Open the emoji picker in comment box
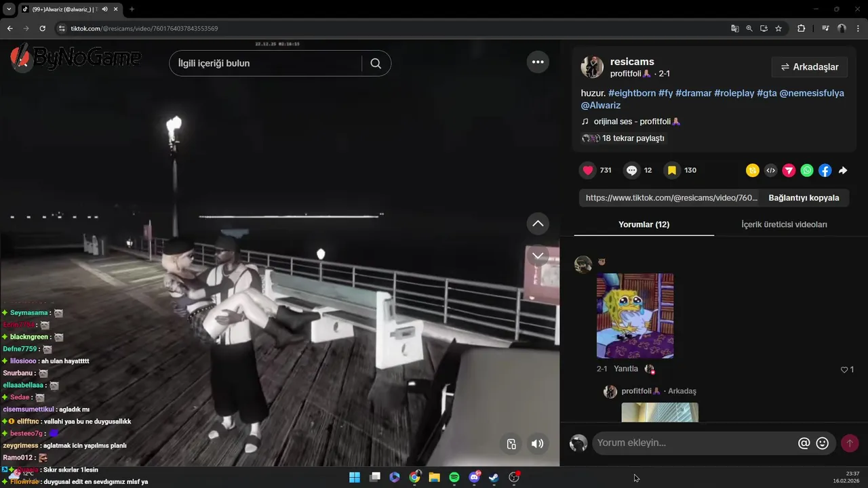Image resolution: width=868 pixels, height=488 pixels. coord(823,443)
